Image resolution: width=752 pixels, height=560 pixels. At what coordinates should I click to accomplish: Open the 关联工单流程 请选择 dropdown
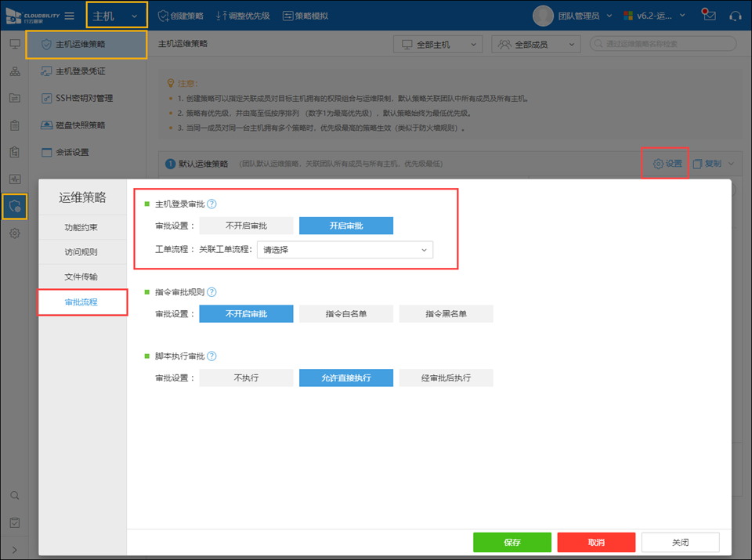coord(345,250)
